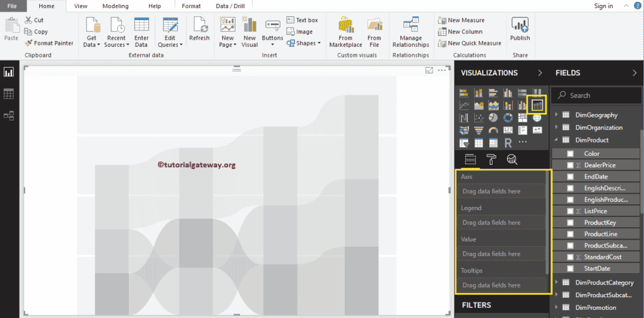
Task: Choose the Ribbon chart visualization
Action: click(x=537, y=105)
